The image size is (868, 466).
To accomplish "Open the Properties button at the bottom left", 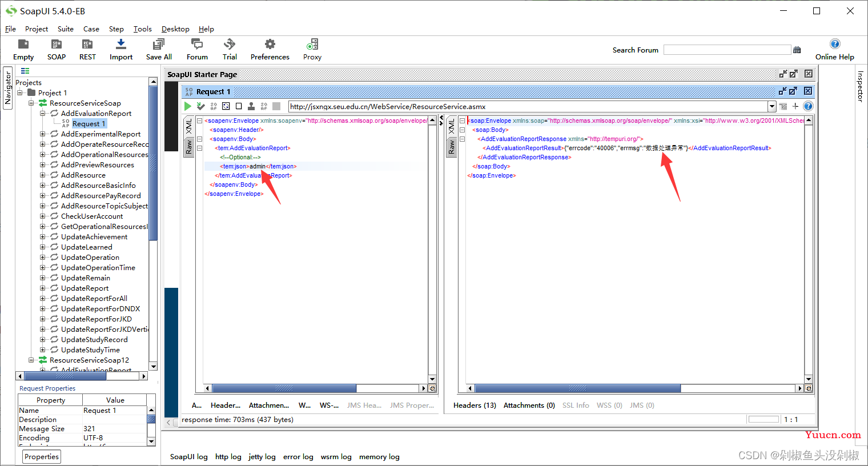I will [42, 456].
